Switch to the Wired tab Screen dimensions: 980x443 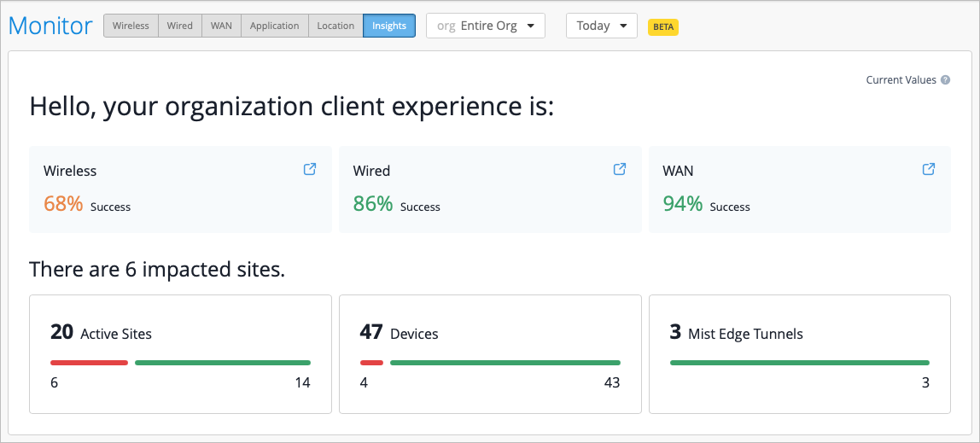coord(180,26)
